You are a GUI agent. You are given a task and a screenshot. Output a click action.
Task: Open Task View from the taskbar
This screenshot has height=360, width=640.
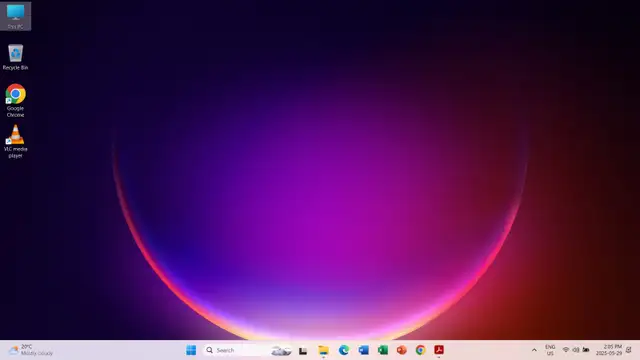(x=303, y=351)
